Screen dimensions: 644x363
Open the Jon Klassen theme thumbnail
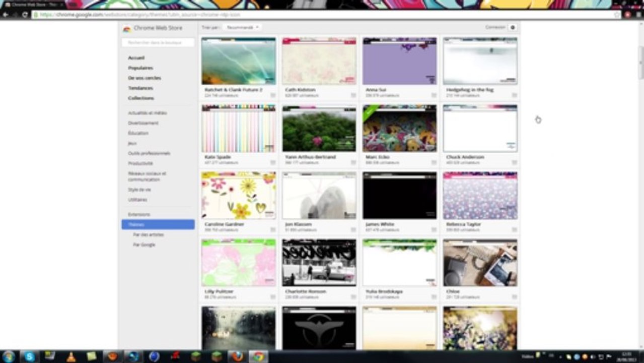(x=319, y=196)
